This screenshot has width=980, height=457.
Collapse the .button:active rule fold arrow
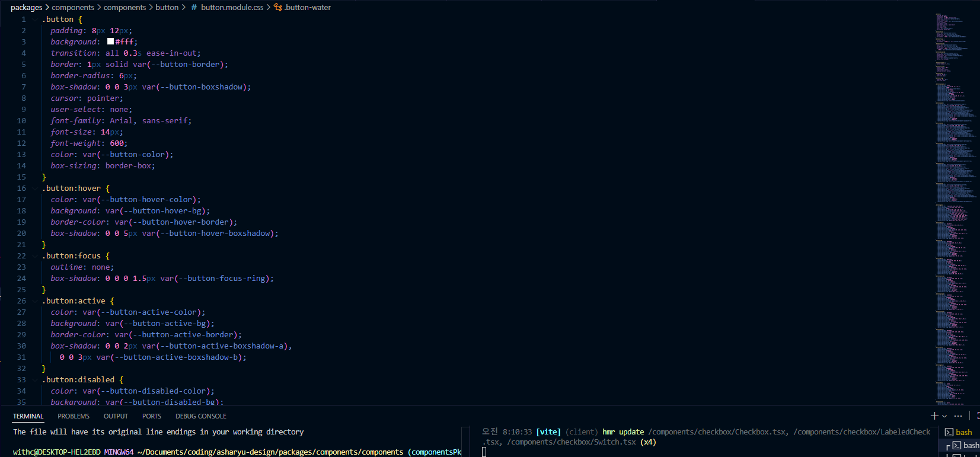coord(36,301)
